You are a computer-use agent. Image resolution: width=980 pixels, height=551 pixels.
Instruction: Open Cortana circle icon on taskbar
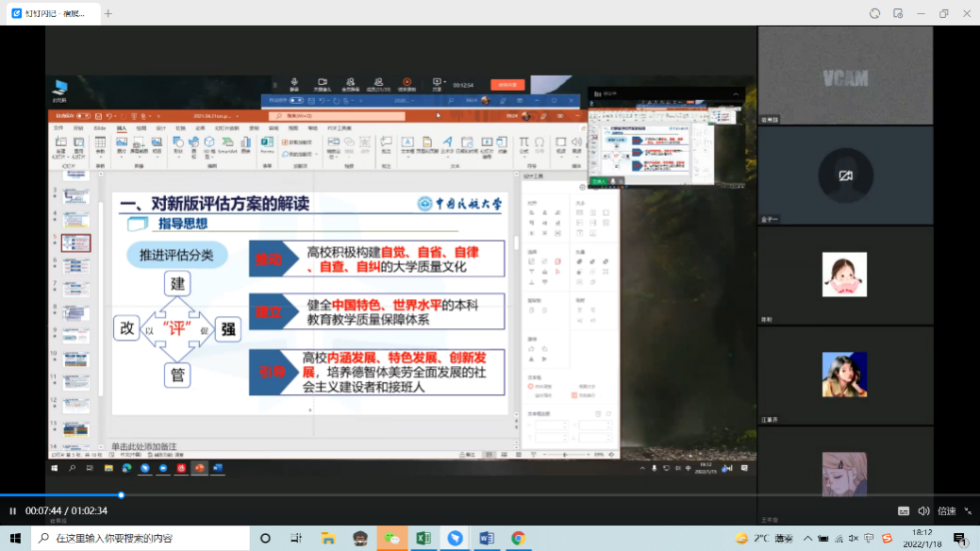tap(265, 538)
